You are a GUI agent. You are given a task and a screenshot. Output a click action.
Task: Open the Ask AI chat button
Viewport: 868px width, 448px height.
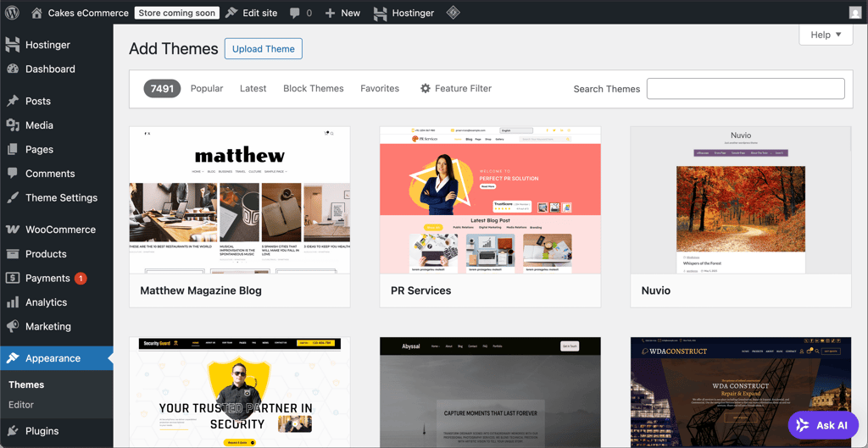click(823, 425)
